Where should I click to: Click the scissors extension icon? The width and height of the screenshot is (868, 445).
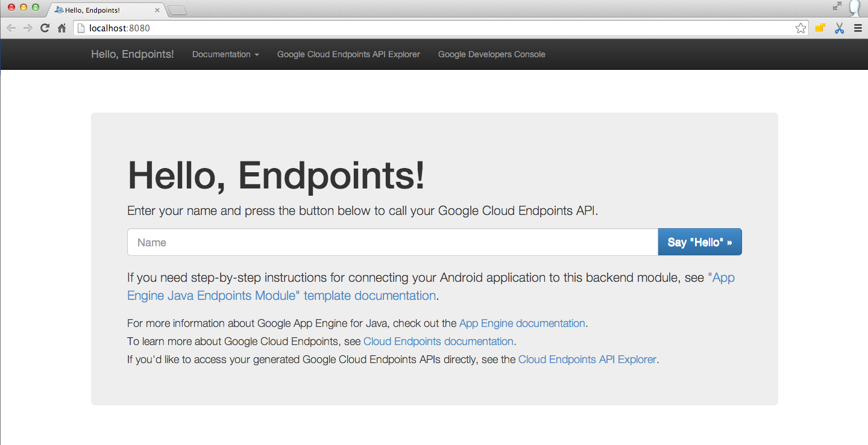coord(839,28)
